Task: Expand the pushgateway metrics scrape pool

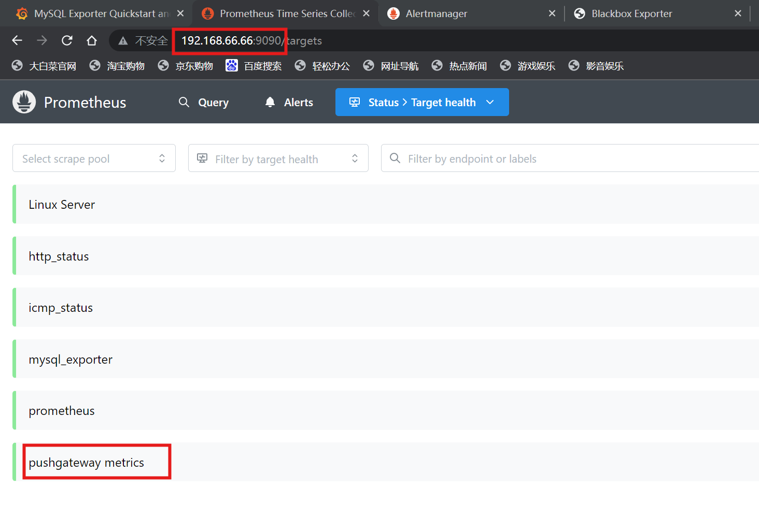Action: 386,462
